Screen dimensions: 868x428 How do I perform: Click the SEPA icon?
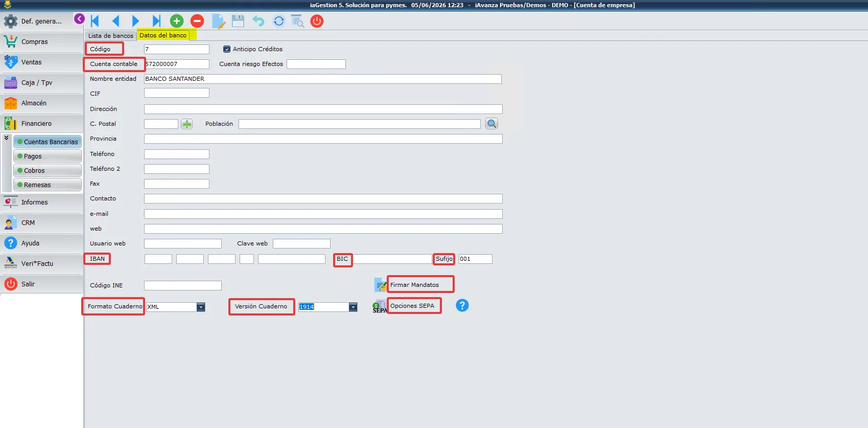point(380,306)
